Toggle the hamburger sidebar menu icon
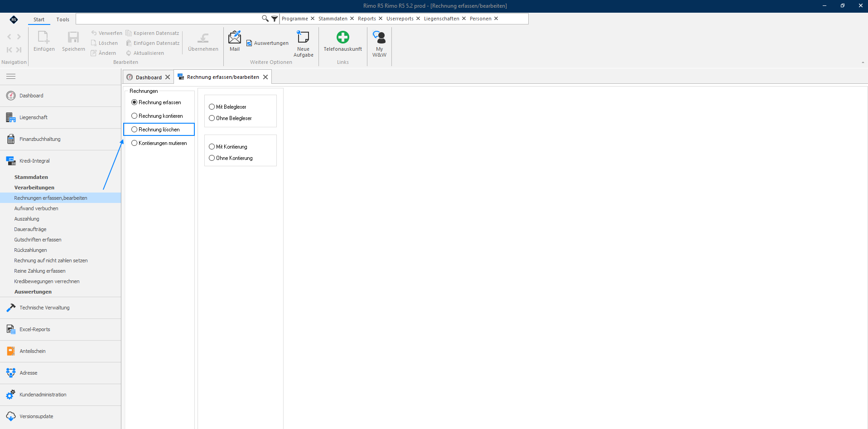Screen dimensions: 868x429 click(x=11, y=77)
